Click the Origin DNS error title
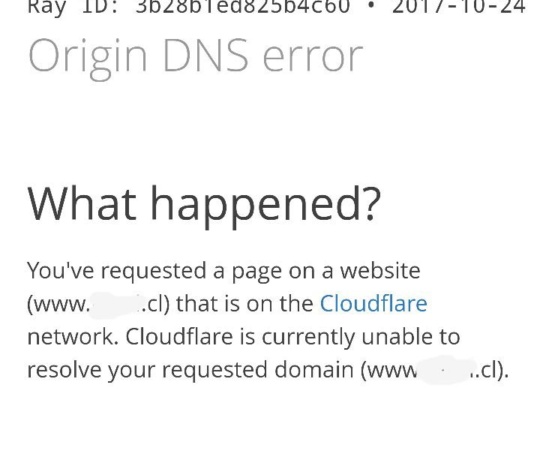 (x=195, y=58)
